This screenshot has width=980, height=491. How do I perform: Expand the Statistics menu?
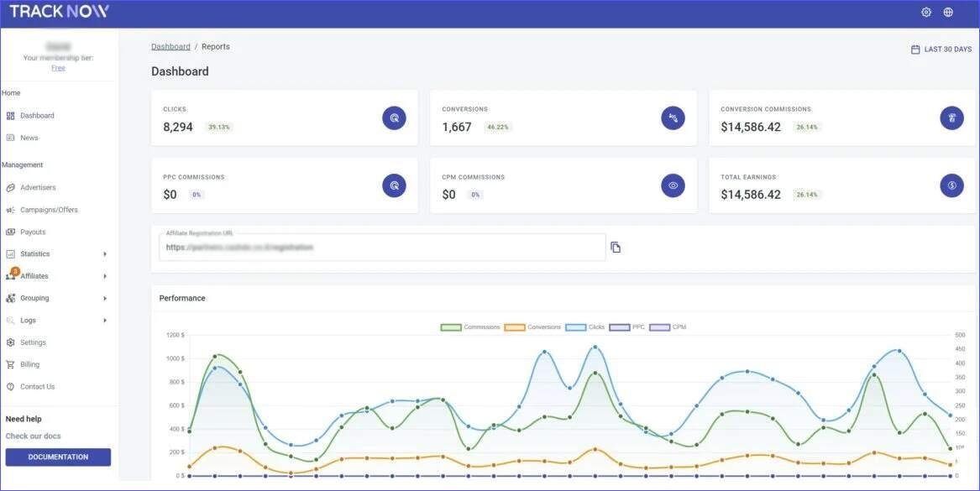[34, 253]
